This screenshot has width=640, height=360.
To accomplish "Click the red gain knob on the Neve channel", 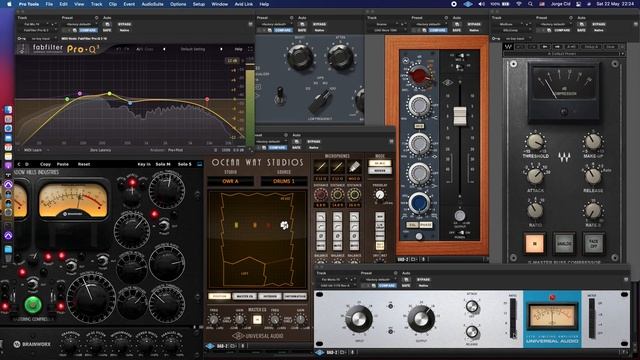I will click(x=418, y=76).
